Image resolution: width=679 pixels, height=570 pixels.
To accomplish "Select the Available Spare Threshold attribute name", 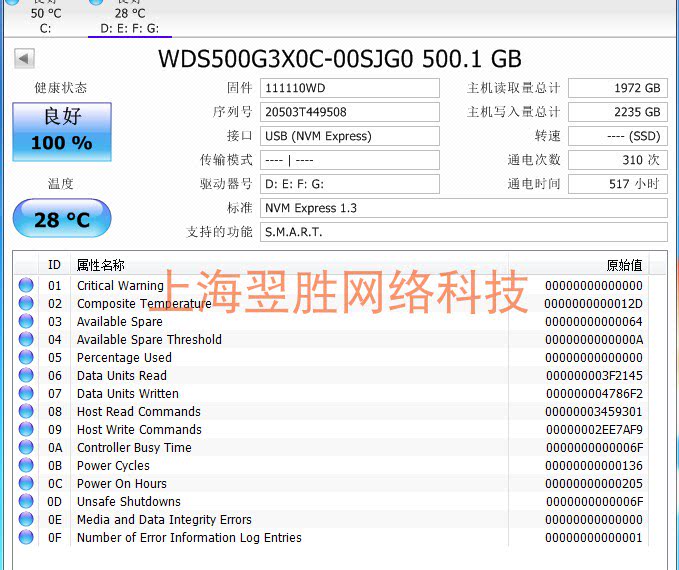I will pos(149,340).
